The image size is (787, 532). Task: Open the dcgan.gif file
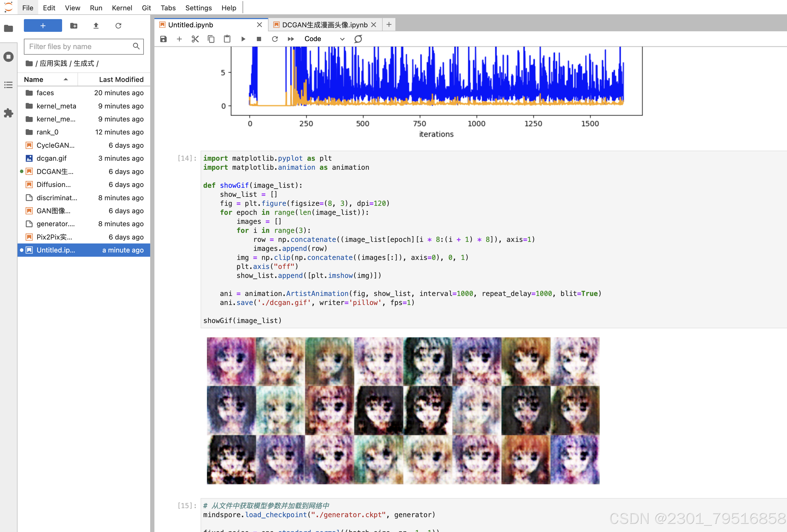(51, 158)
